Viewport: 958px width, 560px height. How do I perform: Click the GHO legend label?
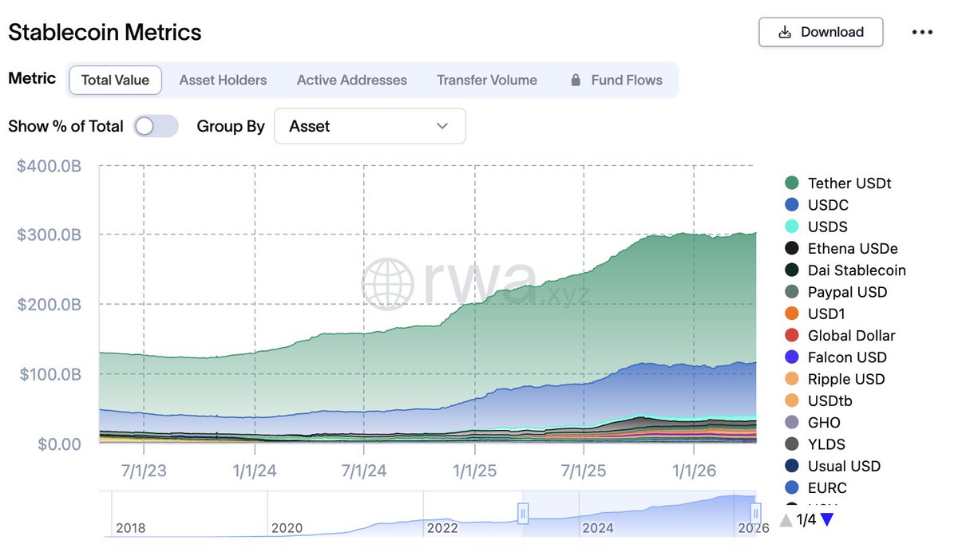click(824, 423)
